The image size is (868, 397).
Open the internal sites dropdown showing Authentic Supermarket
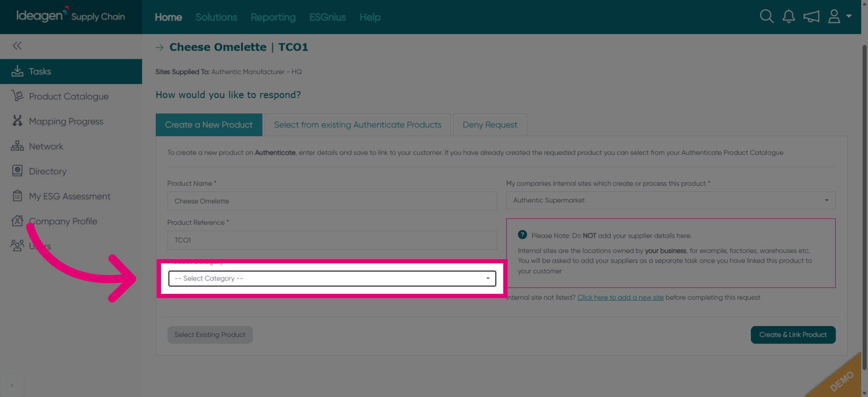[x=670, y=200]
